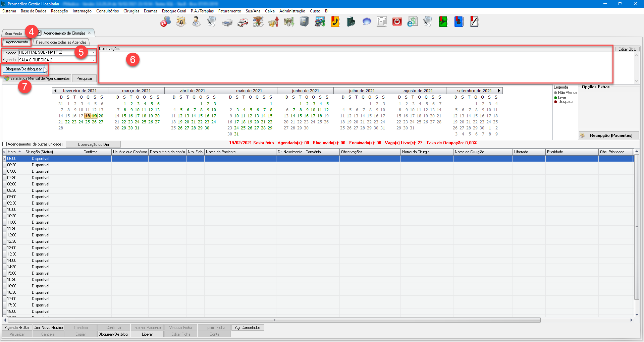644x342 pixels.
Task: Open the blue chat bubble icon
Action: point(367,22)
